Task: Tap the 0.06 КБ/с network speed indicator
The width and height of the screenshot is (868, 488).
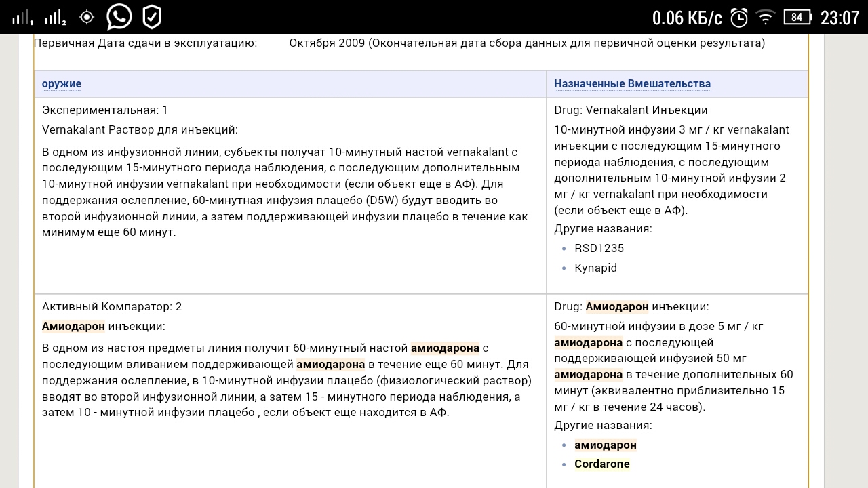Action: pos(687,18)
